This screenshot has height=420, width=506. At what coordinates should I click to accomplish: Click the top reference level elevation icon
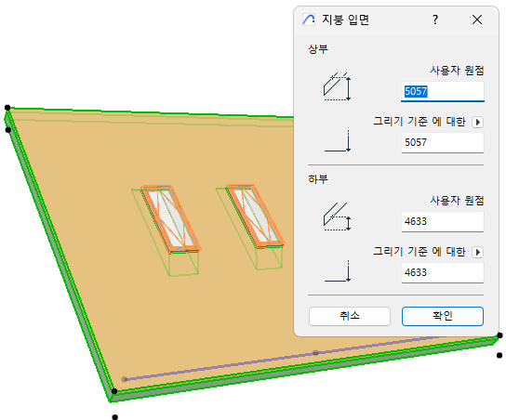coord(338,141)
